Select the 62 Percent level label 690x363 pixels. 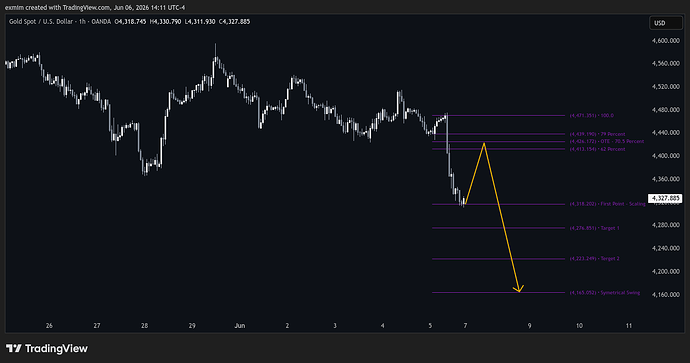[x=598, y=149]
